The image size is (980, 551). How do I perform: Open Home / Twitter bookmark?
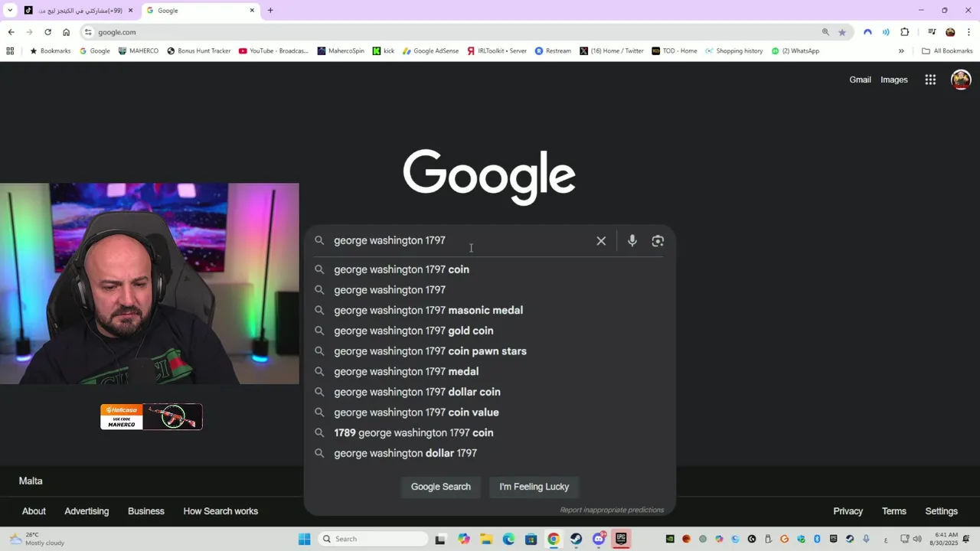tap(612, 51)
